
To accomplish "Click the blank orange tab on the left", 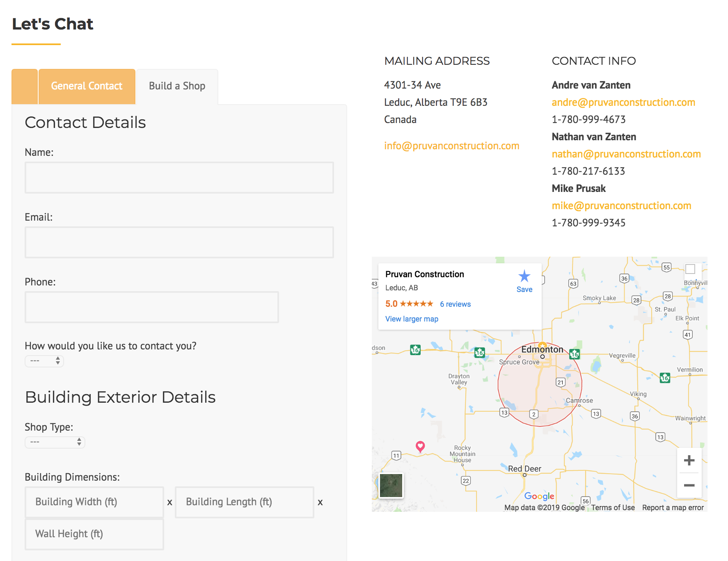I will click(25, 86).
